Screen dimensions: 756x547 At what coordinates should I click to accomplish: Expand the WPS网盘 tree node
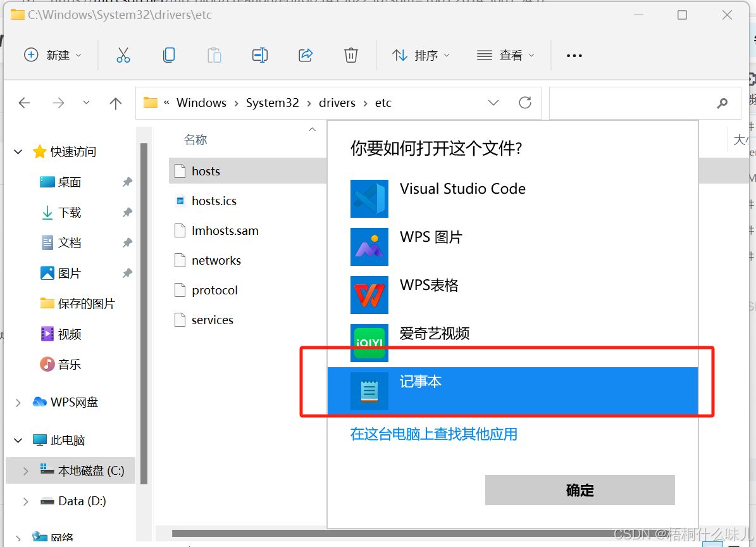(18, 402)
